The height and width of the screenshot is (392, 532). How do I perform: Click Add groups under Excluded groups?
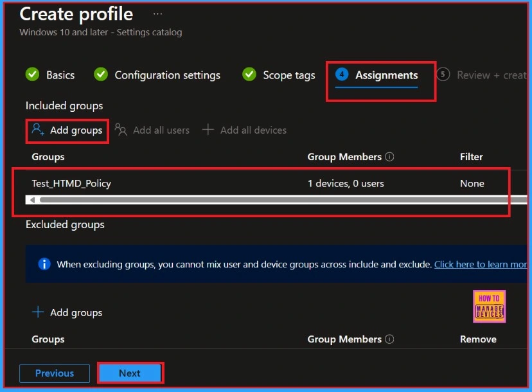tap(67, 312)
